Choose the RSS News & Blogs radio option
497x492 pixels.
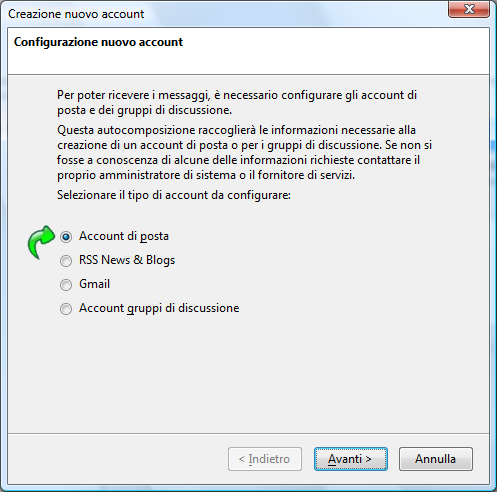point(66,261)
